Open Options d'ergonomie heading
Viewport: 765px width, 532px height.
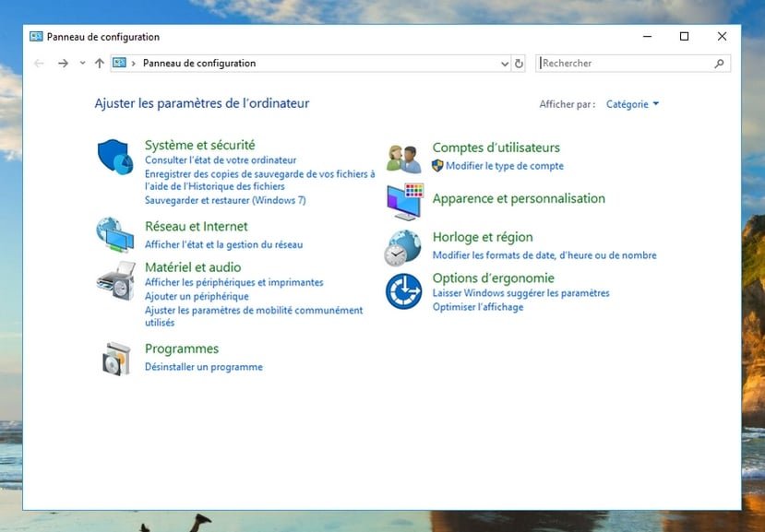pos(494,278)
